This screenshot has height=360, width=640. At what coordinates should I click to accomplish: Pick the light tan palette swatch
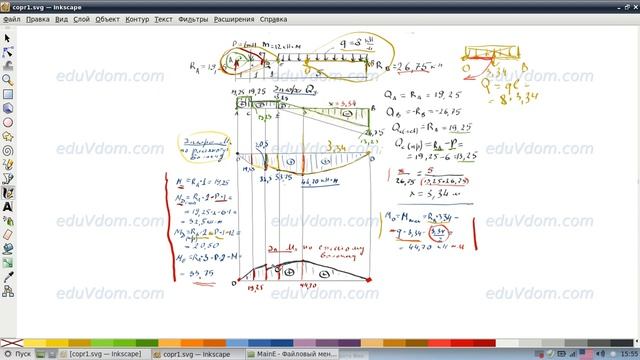pyautogui.click(x=371, y=343)
